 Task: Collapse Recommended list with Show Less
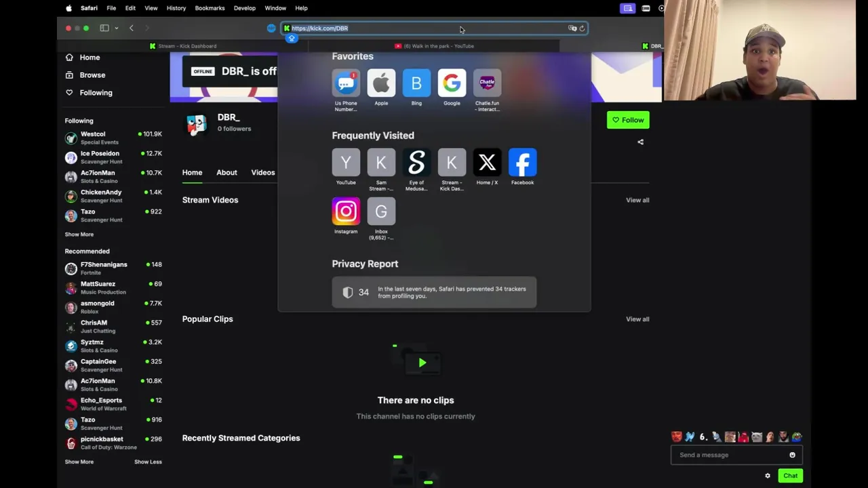[148, 462]
